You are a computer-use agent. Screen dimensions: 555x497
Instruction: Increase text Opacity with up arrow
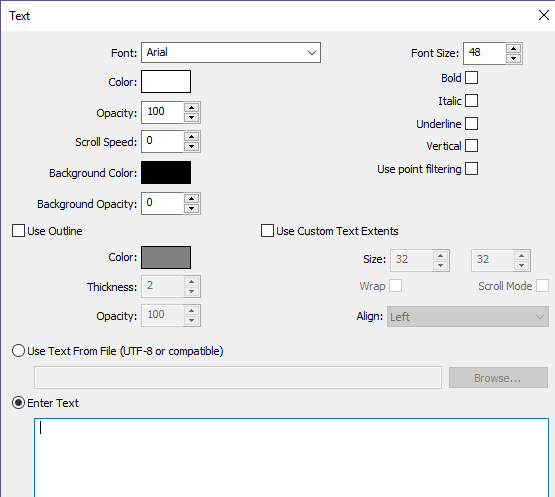click(x=191, y=108)
